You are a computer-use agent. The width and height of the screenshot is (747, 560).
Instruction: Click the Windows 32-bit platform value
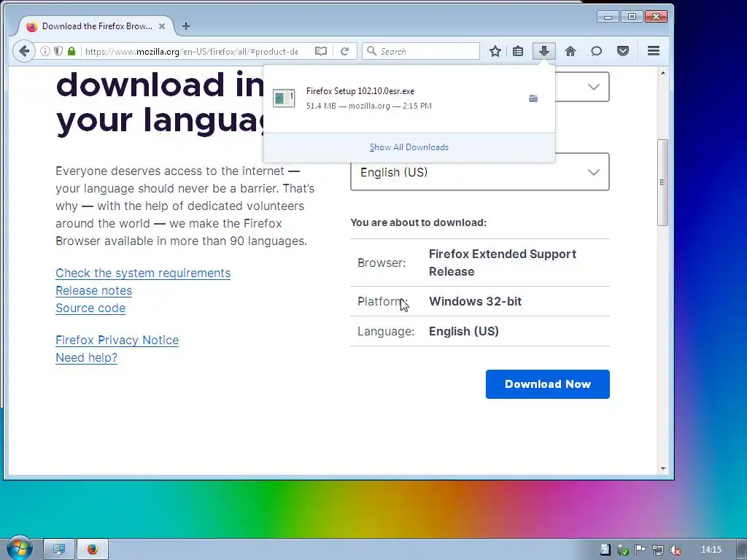475,301
